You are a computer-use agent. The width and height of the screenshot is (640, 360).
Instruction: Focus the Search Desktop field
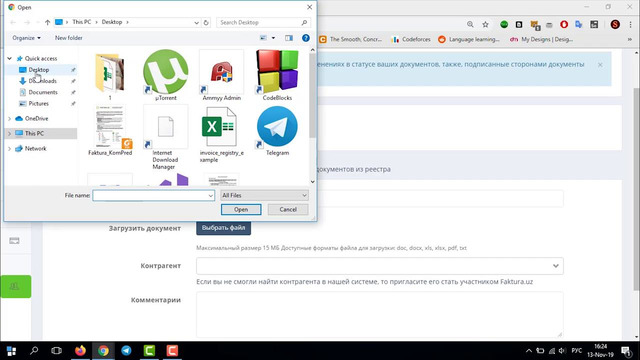coord(263,22)
